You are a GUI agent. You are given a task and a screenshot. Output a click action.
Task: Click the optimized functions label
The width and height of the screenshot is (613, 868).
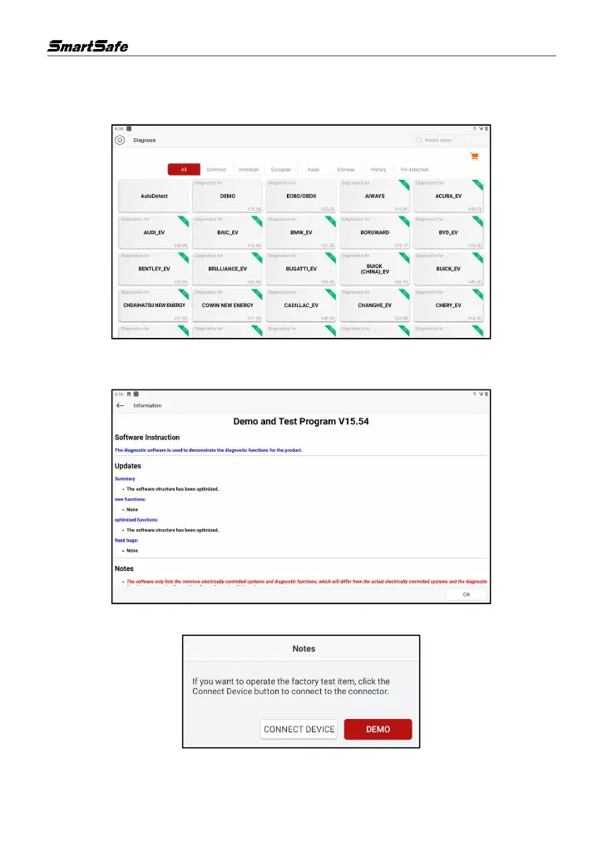point(136,520)
